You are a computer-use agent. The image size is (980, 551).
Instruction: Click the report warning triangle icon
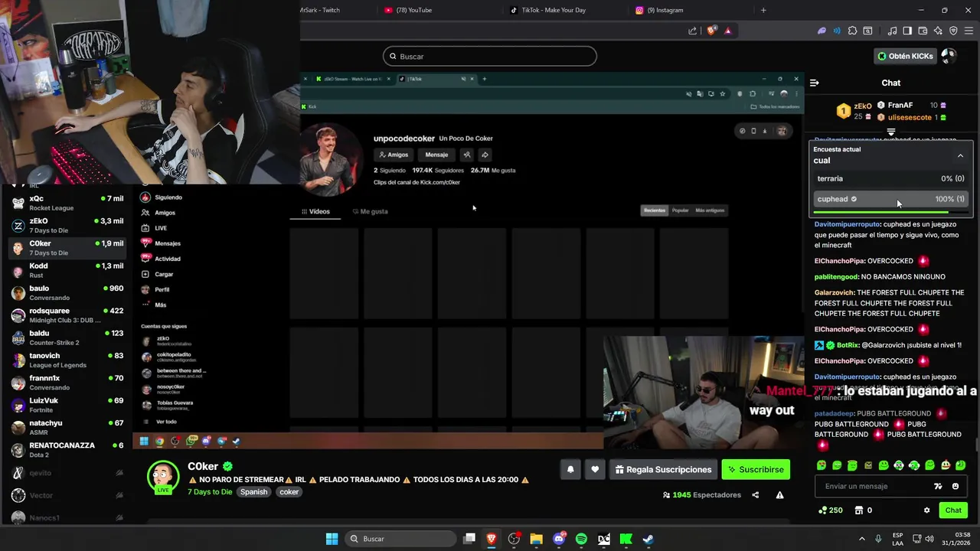[x=779, y=495]
